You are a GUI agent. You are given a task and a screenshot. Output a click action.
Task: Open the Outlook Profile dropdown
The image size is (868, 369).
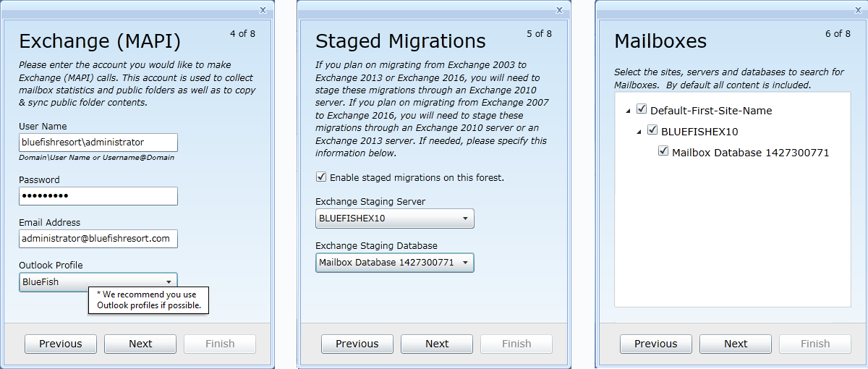pos(168,281)
